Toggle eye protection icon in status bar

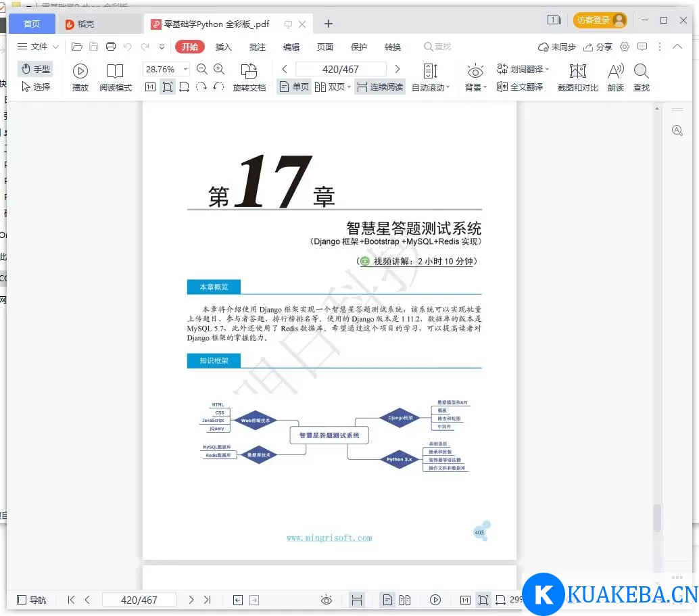(x=327, y=600)
